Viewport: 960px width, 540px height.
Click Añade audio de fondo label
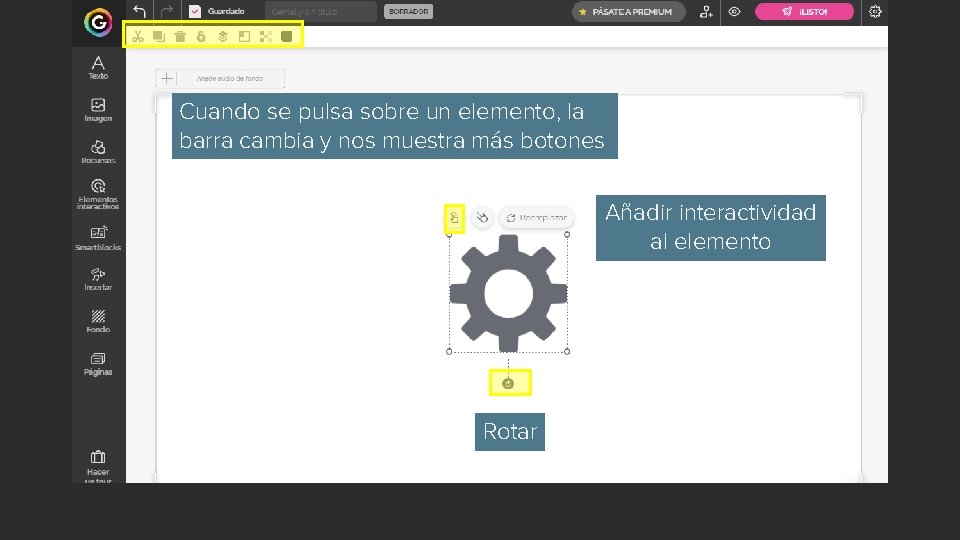point(230,78)
